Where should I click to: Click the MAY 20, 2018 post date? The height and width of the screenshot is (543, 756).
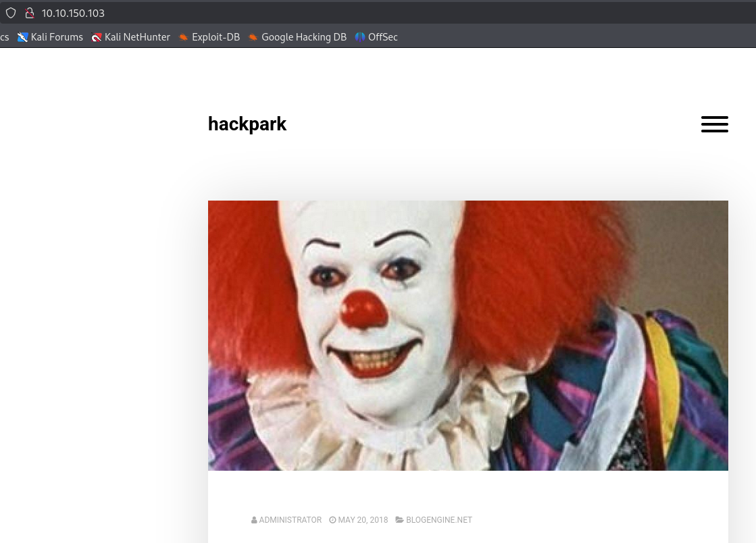pyautogui.click(x=363, y=520)
